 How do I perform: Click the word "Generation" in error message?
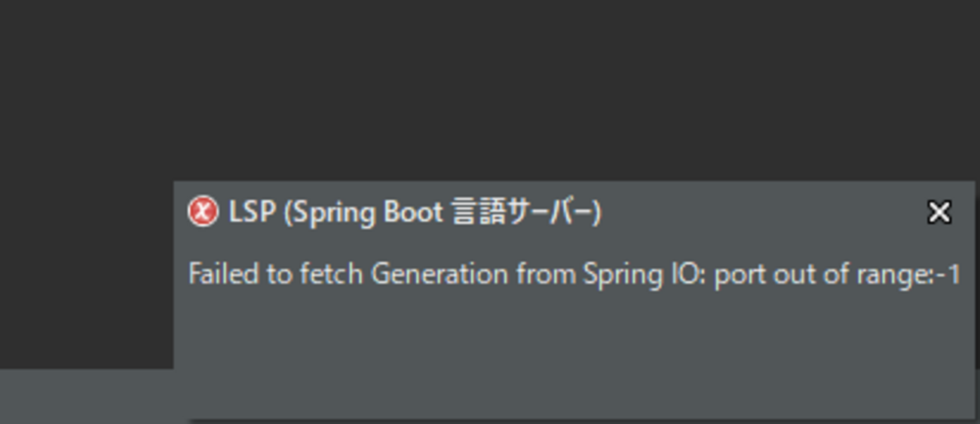pyautogui.click(x=439, y=274)
